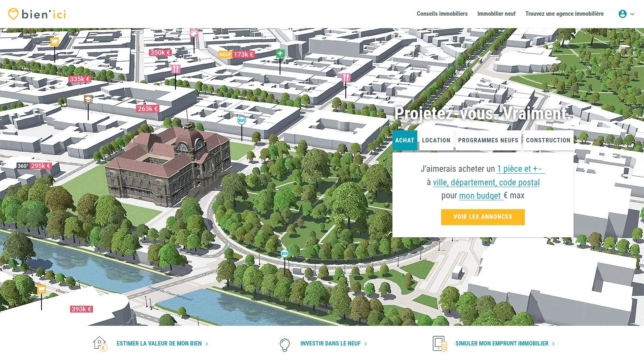
Task: Click the VOIR LES ANNONCES button
Action: [x=483, y=217]
